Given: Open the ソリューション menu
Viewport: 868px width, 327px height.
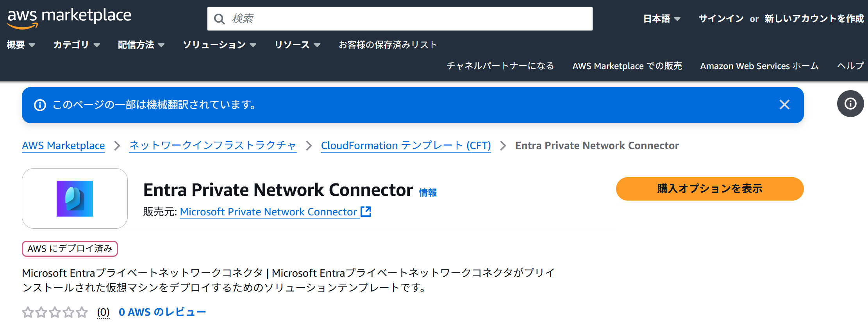Looking at the screenshot, I should coord(220,45).
